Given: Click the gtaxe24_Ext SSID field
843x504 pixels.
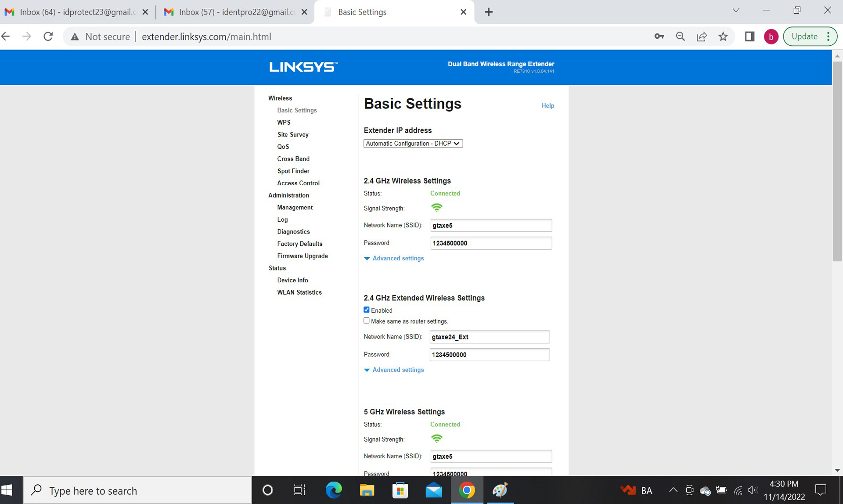Looking at the screenshot, I should coord(490,337).
